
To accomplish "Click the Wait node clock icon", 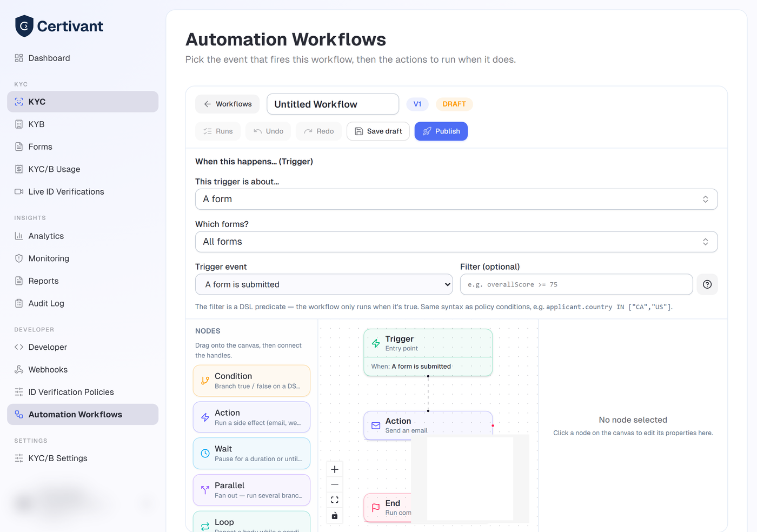I will [x=205, y=454].
